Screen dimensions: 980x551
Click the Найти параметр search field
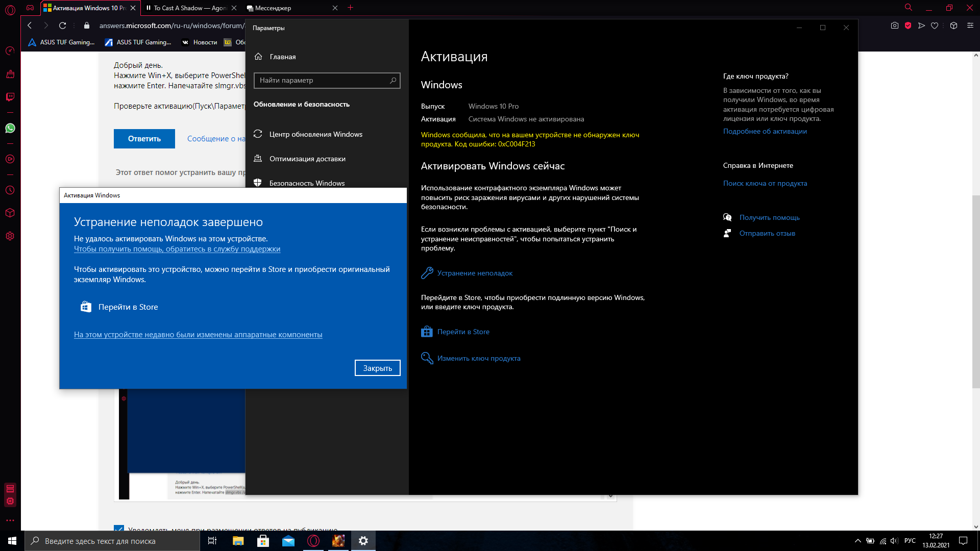coord(327,80)
